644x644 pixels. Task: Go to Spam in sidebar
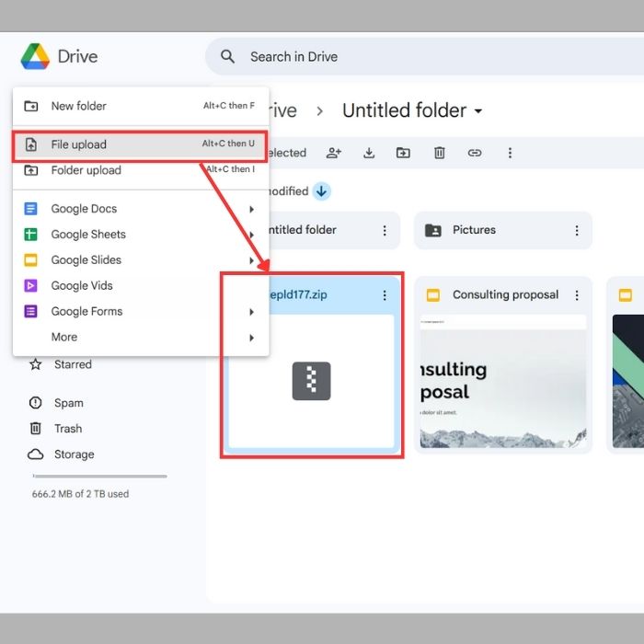pos(55,403)
